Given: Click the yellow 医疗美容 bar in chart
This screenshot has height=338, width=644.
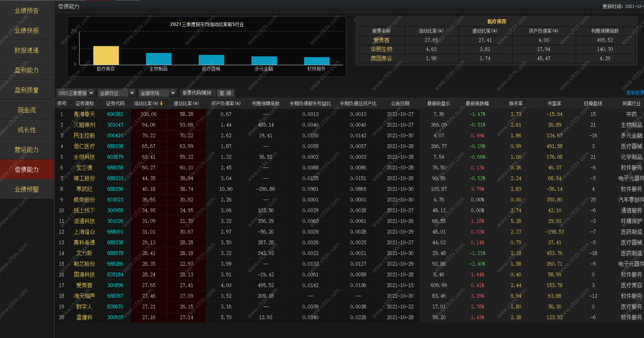Looking at the screenshot, I should [x=106, y=55].
